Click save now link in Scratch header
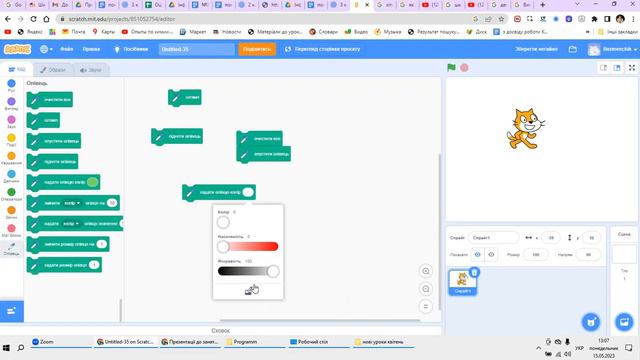 pyautogui.click(x=536, y=49)
